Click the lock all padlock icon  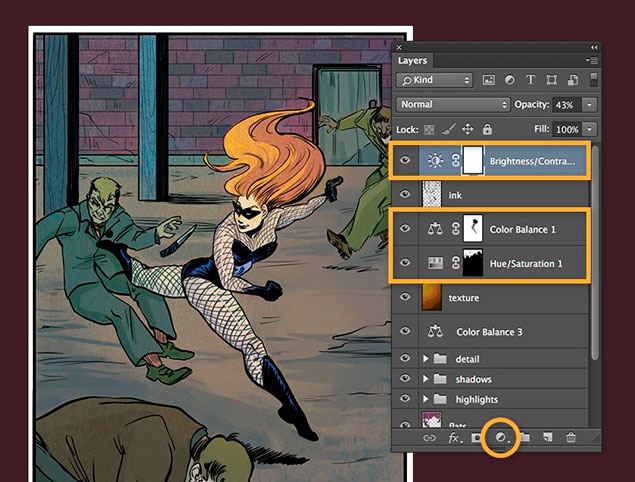[487, 129]
